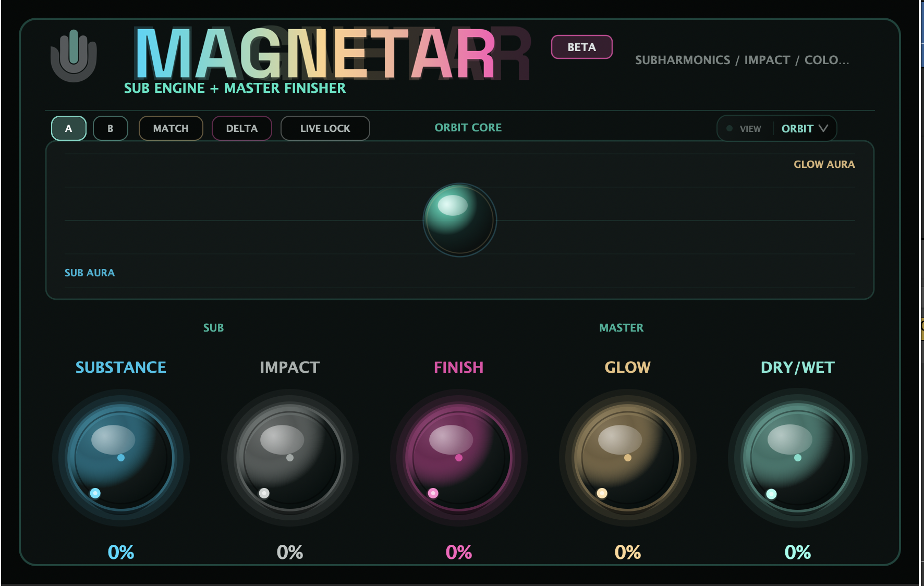924x586 pixels.
Task: Click the IMPACT 0% value
Action: 290,552
